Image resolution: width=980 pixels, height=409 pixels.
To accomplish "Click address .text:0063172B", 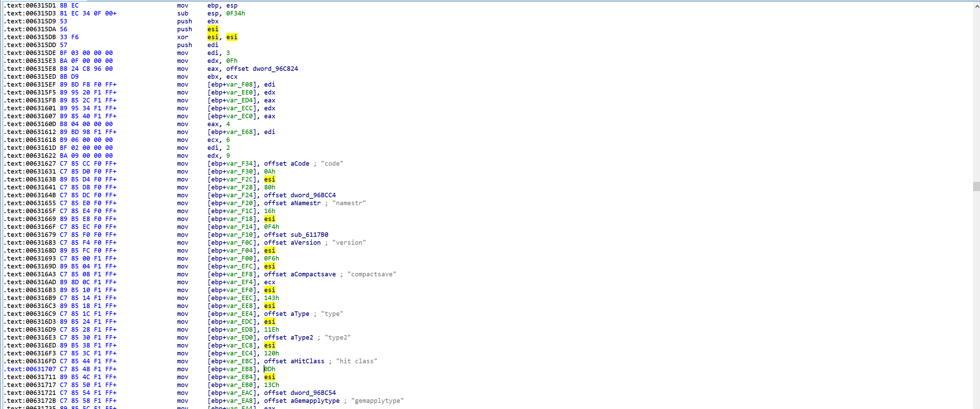I will click(30, 401).
